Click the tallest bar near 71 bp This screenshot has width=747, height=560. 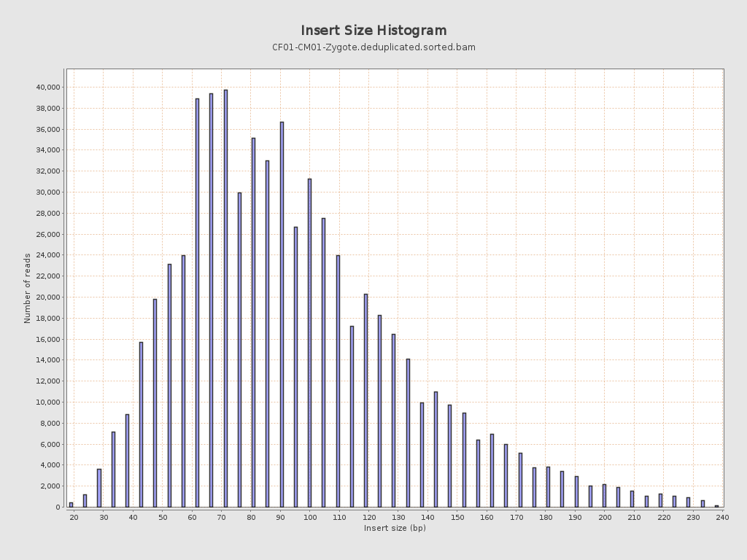coord(226,298)
